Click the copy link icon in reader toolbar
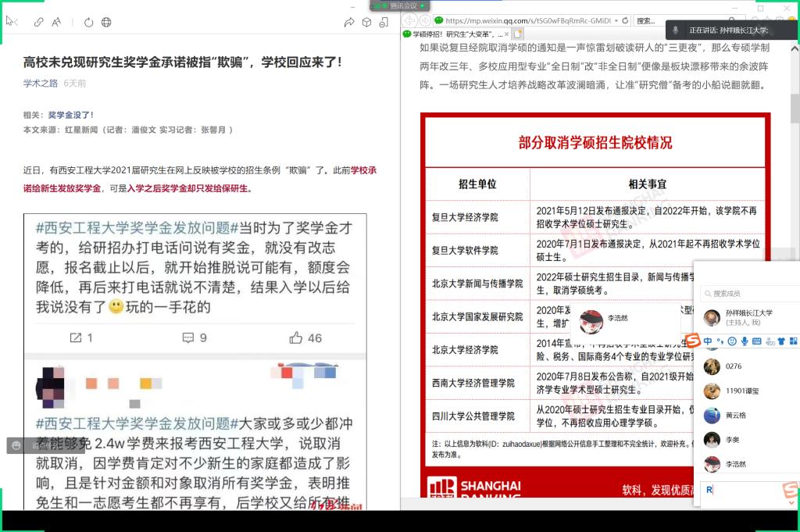This screenshot has width=800, height=532. pyautogui.click(x=39, y=22)
